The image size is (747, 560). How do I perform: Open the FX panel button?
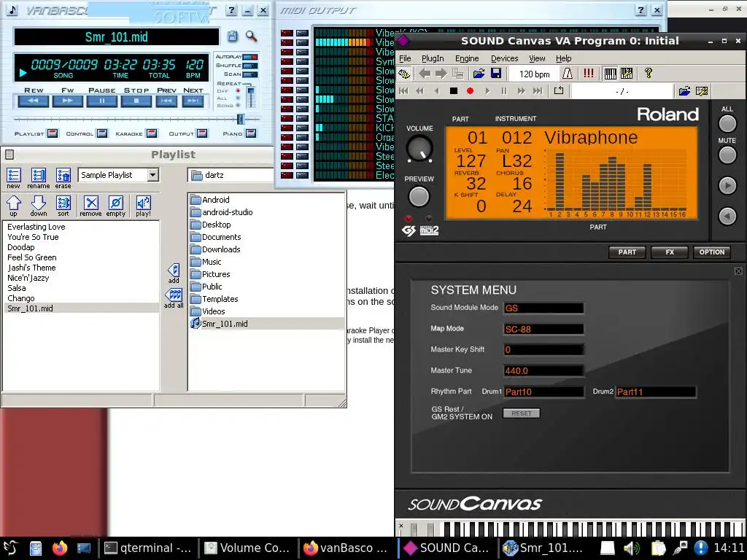point(670,252)
